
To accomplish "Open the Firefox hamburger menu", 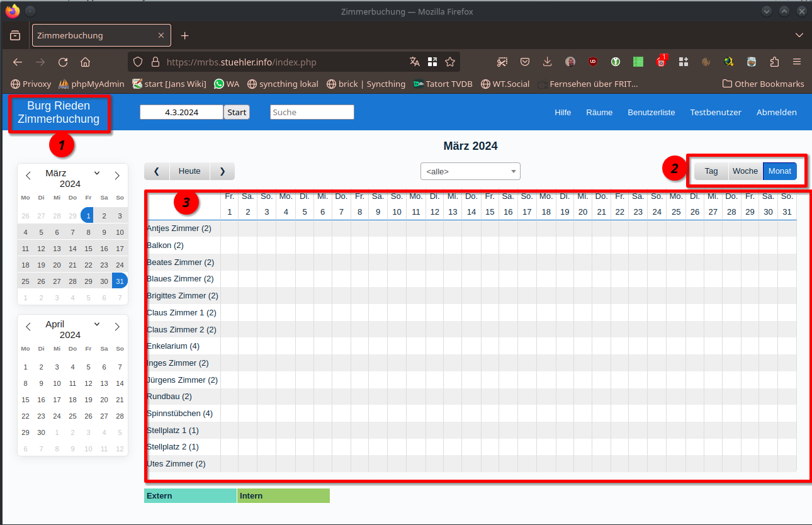I will 797,62.
